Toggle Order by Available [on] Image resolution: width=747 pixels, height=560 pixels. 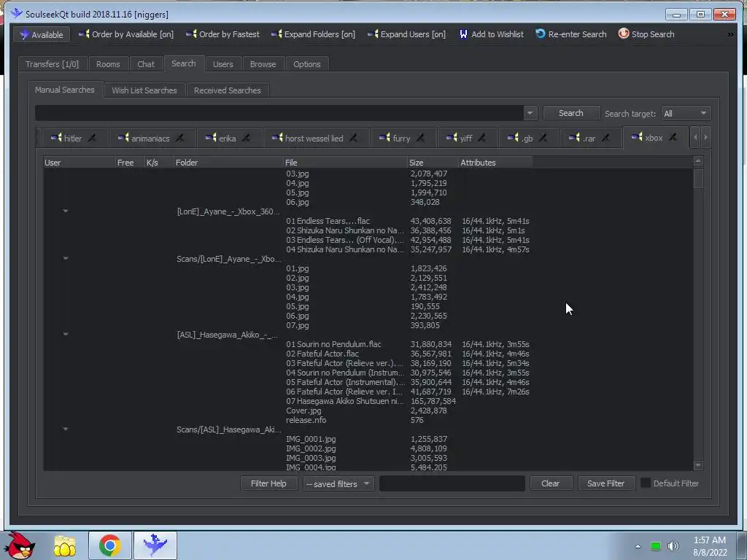click(x=125, y=34)
